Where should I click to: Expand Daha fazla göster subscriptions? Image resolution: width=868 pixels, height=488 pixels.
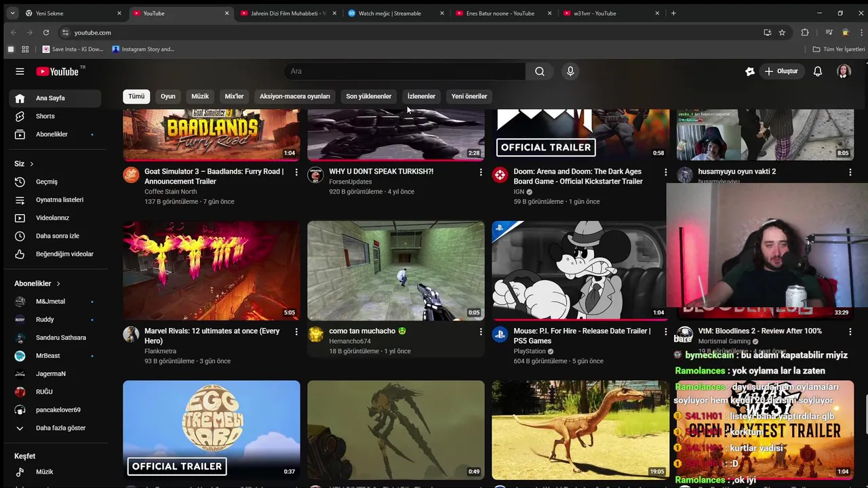pos(55,428)
